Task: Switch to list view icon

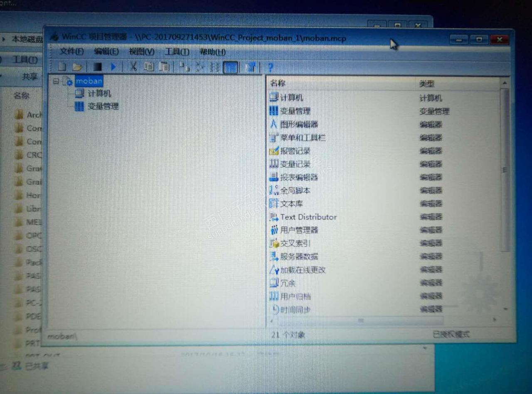Action: click(x=215, y=66)
